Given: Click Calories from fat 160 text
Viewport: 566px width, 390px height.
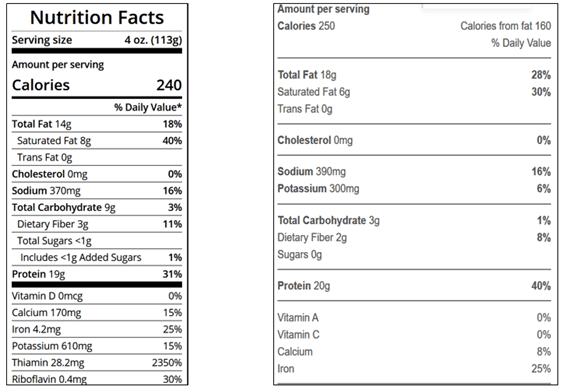Looking at the screenshot, I should (x=506, y=26).
